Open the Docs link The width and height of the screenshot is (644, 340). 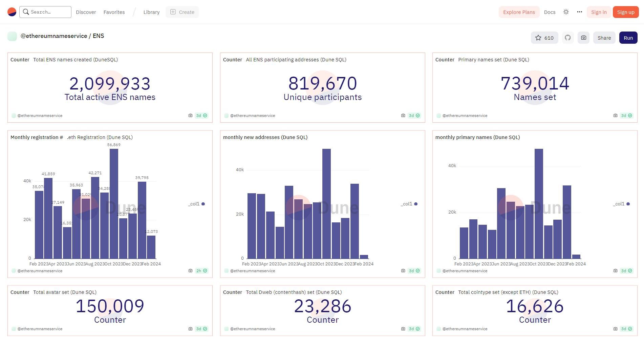[x=550, y=12]
